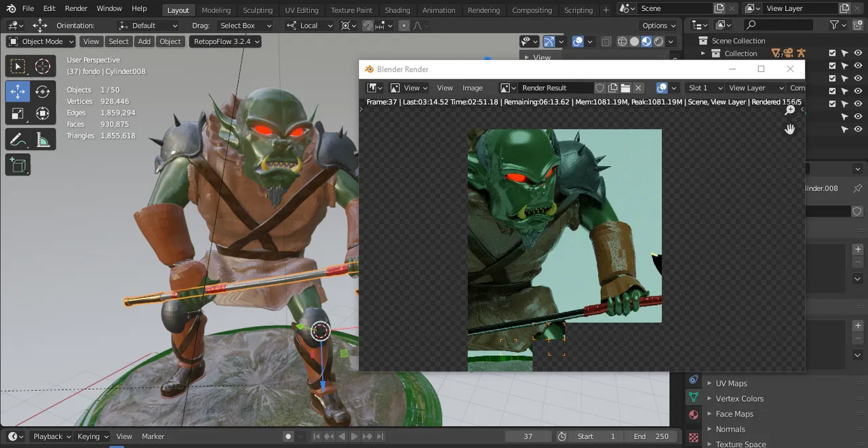Switch to Wireframe viewport shading

point(623,41)
